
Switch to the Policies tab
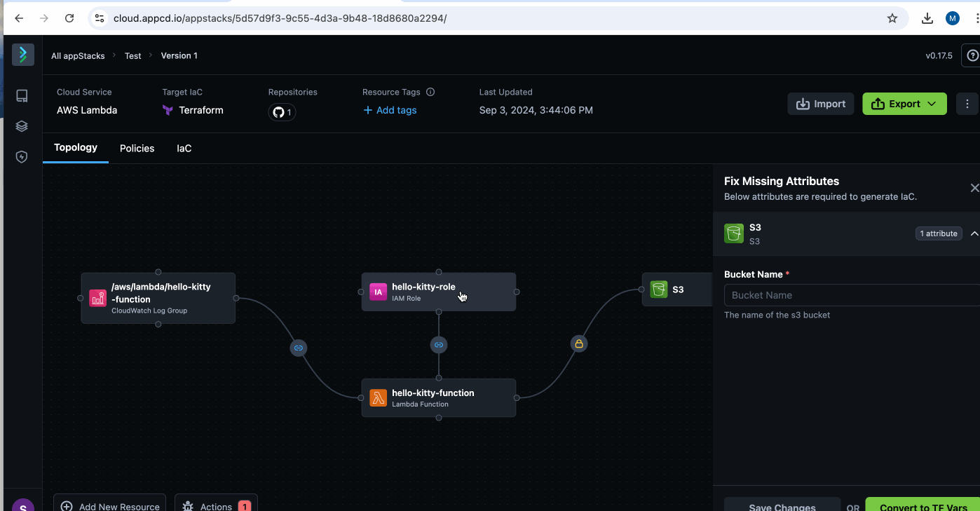[137, 149]
